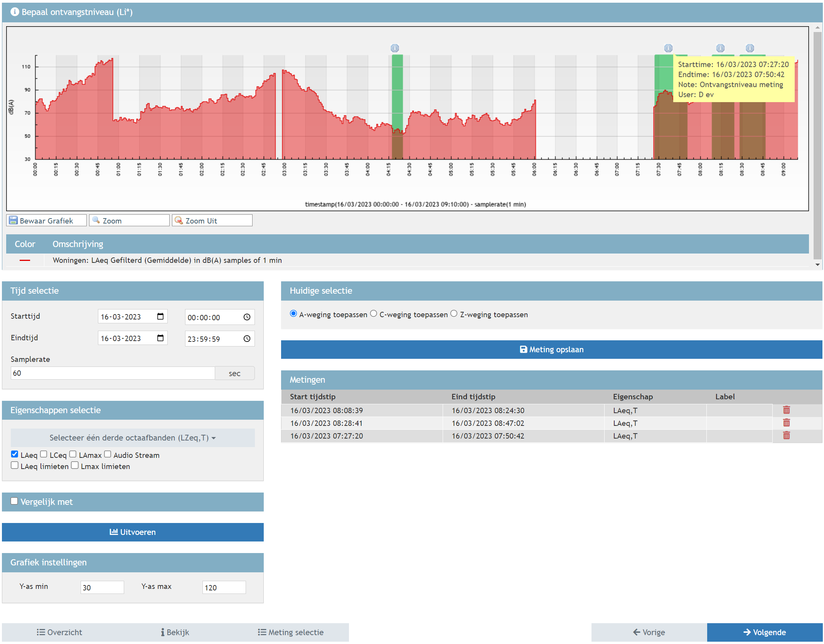The width and height of the screenshot is (824, 644).
Task: Remove the 07:27:20 measurement with its trash icon
Action: (786, 435)
